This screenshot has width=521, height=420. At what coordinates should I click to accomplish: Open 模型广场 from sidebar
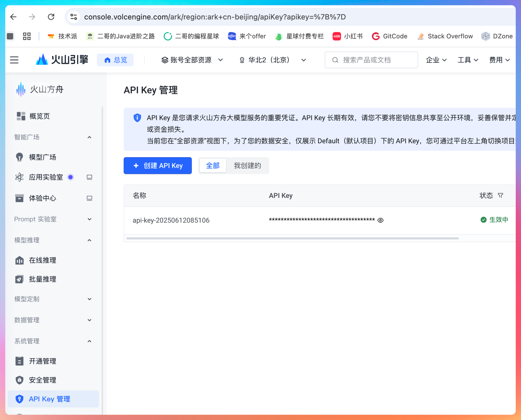click(42, 157)
